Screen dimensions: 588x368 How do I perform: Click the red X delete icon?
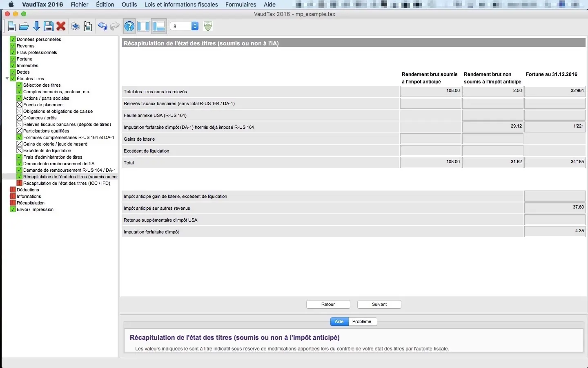(x=61, y=27)
